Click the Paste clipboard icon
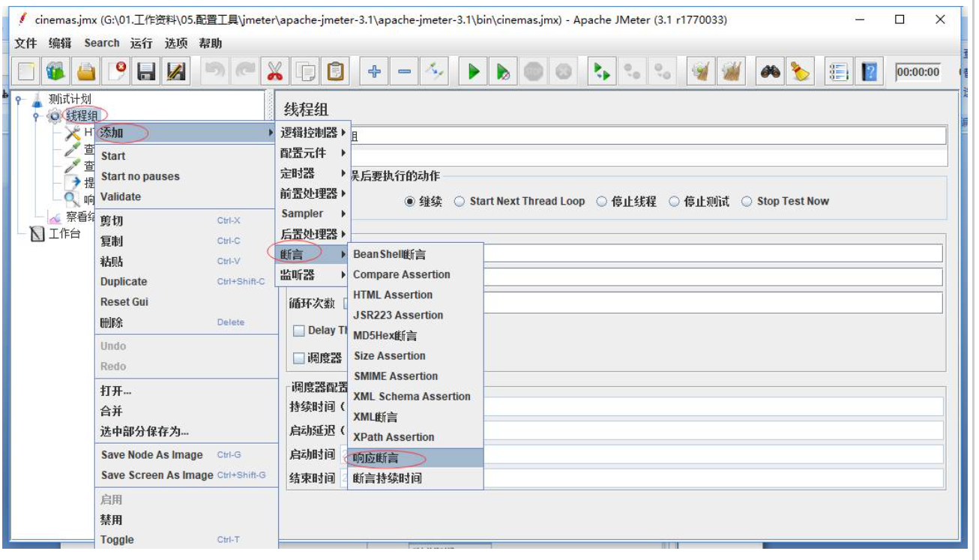 (x=335, y=72)
